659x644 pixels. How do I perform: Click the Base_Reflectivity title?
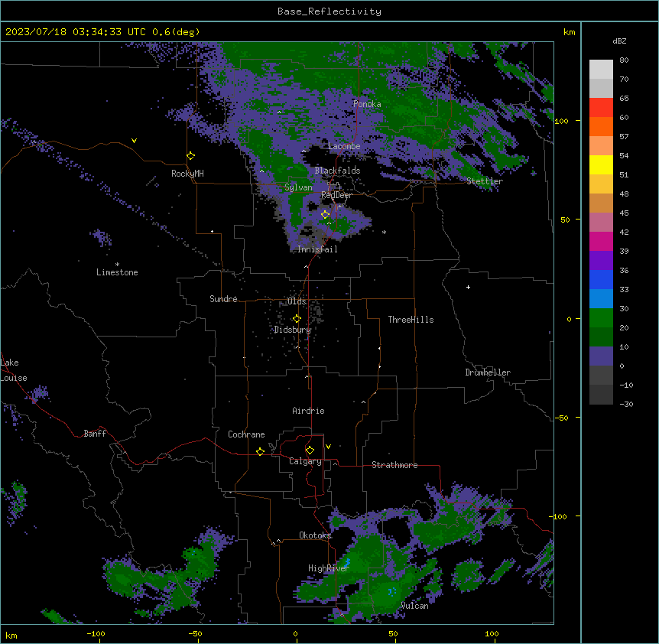[329, 11]
